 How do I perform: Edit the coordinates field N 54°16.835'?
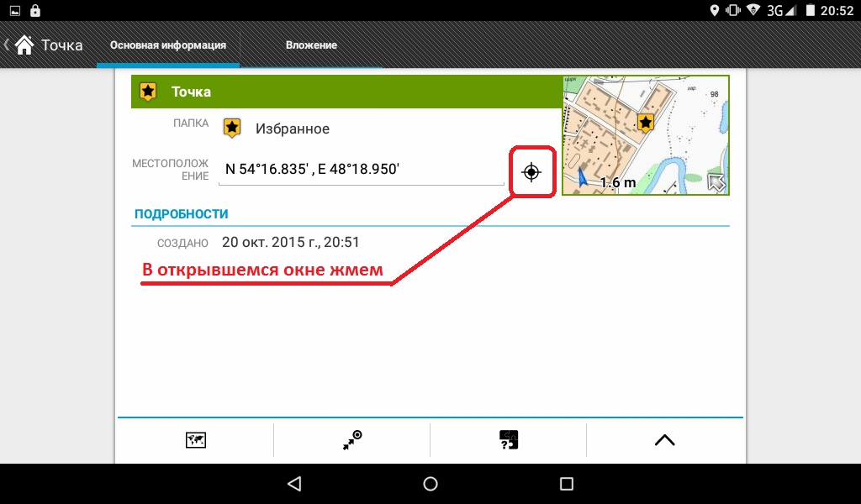[360, 169]
